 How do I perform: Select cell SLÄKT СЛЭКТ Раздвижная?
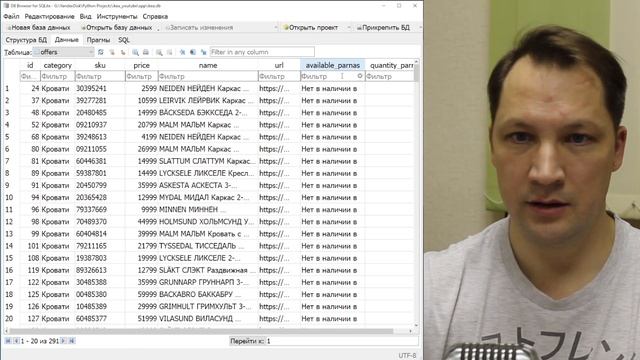point(208,270)
